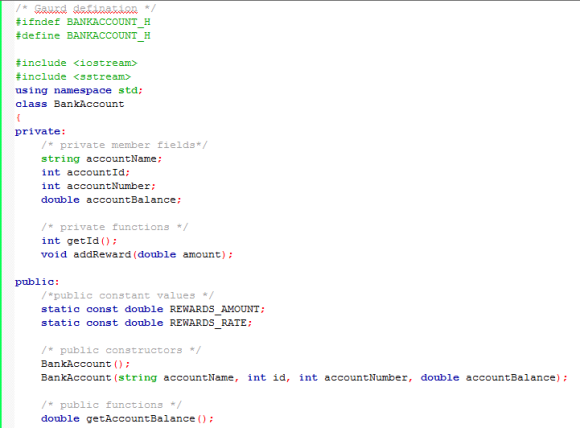Click the underlined word "defination" in comment
Screen dimensions: 580x428
point(105,8)
